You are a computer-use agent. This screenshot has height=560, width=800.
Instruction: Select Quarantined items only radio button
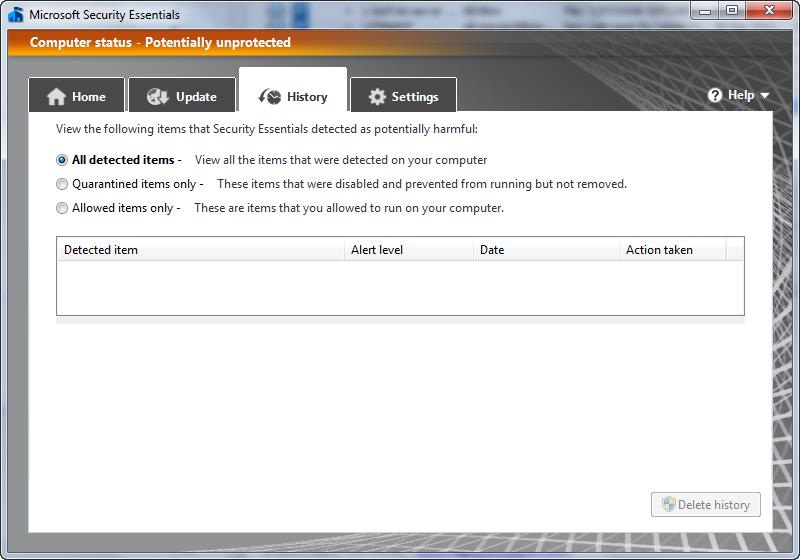pos(62,184)
